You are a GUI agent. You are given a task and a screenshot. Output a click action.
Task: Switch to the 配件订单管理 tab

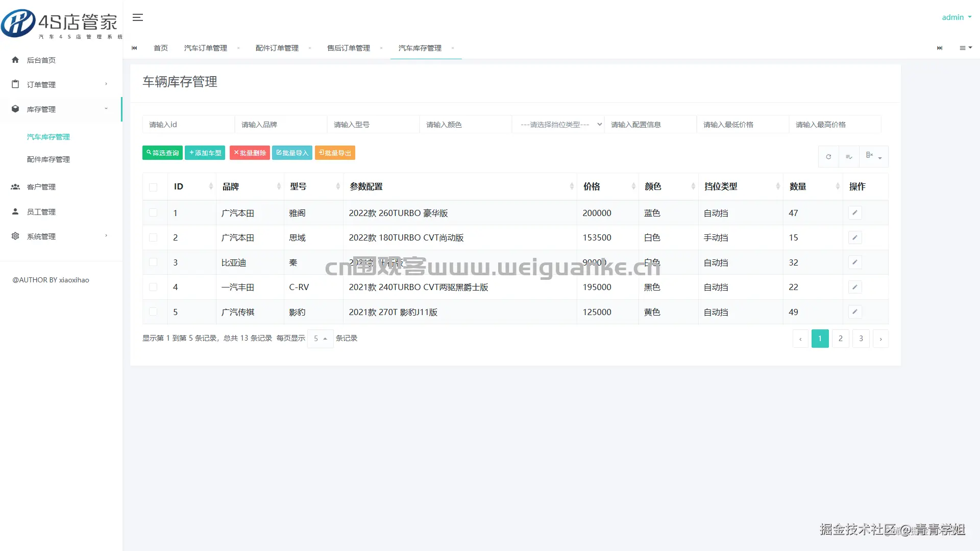pos(277,48)
